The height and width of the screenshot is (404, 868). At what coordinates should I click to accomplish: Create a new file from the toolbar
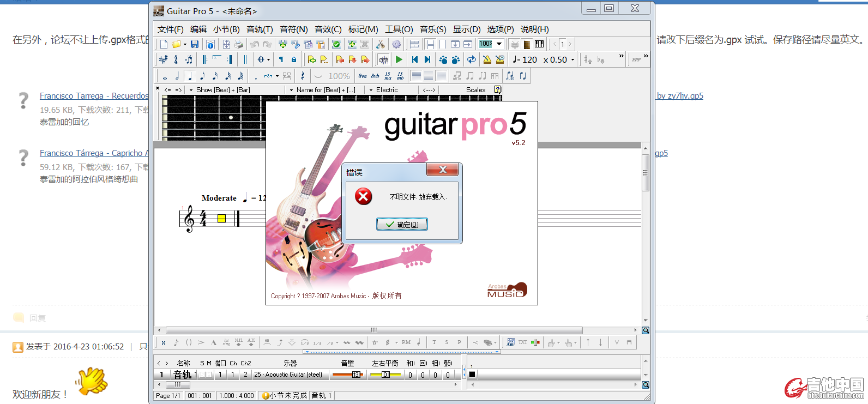164,44
